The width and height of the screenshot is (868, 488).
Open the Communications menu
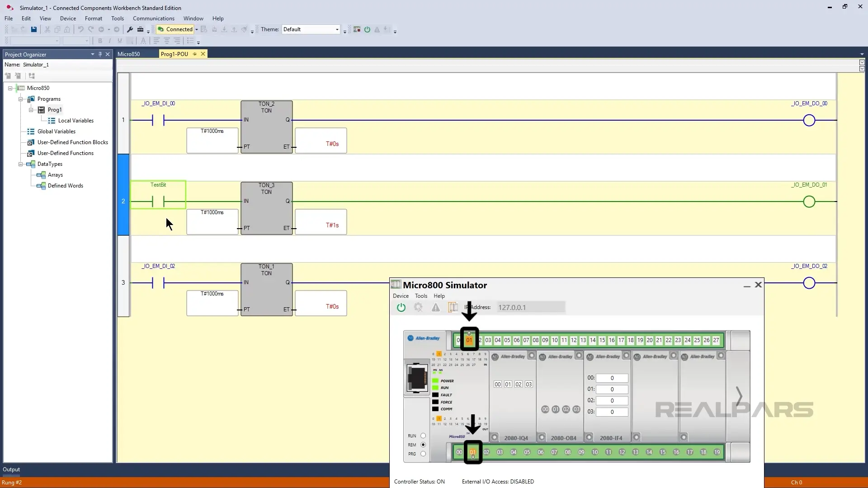pos(153,19)
